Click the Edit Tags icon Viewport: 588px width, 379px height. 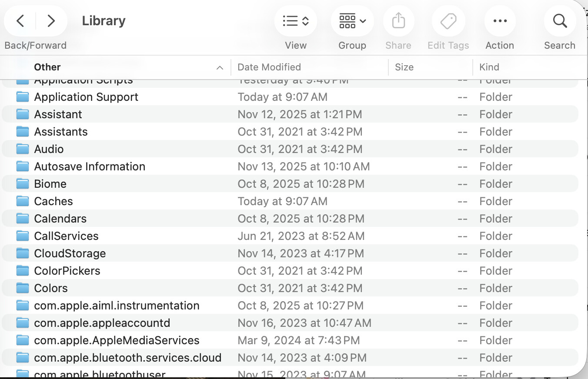tap(448, 20)
